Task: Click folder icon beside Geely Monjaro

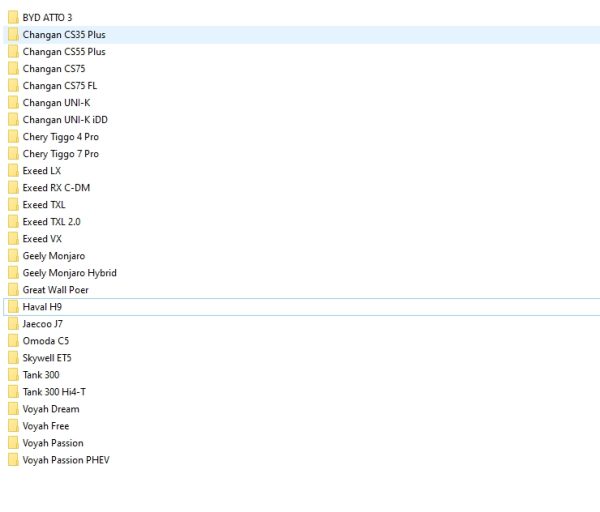Action: [x=13, y=256]
